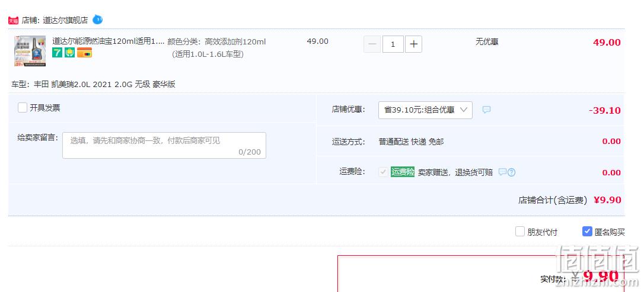644x292 pixels.
Task: Open the blue Wangwang chat icon
Action: point(98,20)
